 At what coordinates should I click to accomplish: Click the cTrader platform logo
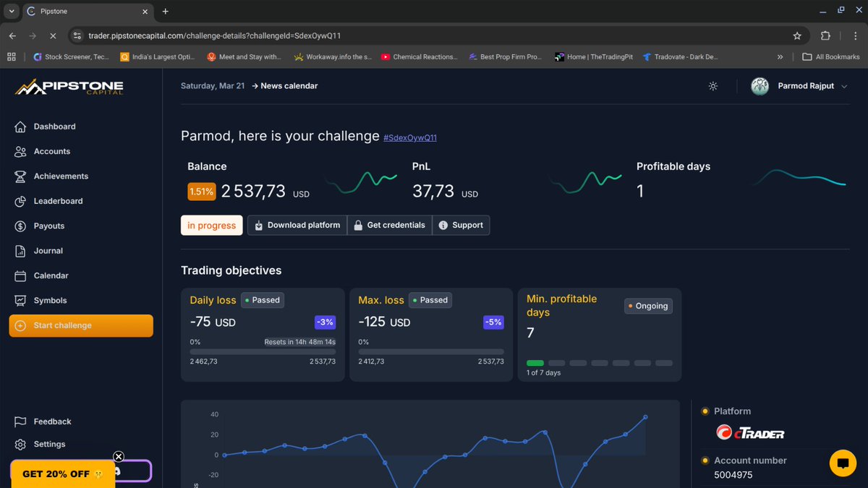coord(750,432)
